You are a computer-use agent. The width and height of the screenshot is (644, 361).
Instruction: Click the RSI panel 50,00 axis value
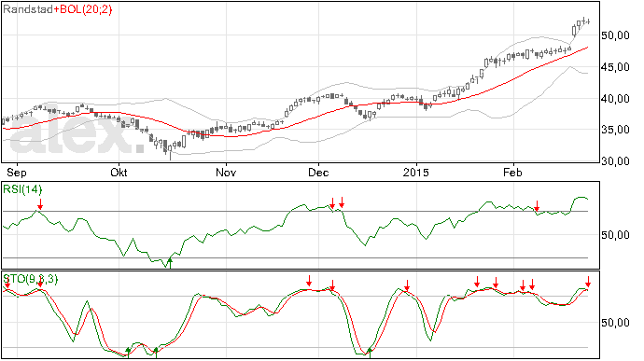pos(615,235)
